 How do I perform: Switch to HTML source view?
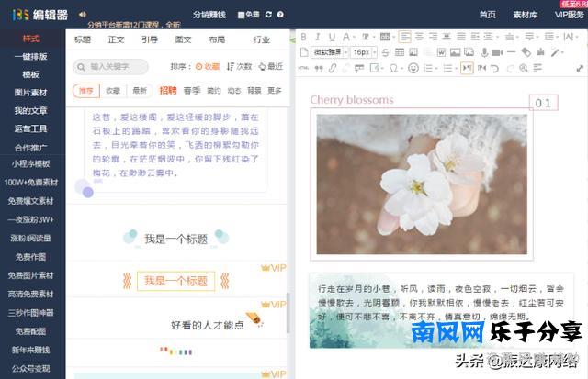[x=303, y=68]
